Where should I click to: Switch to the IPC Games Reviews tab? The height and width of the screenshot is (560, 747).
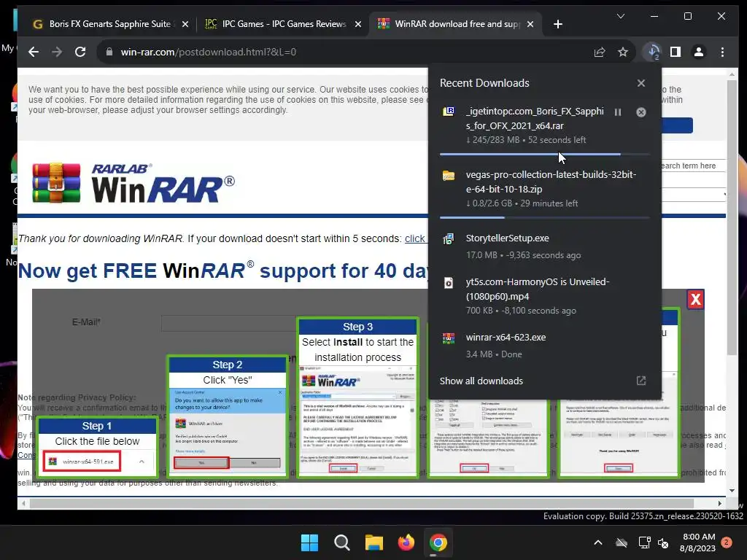tap(284, 24)
